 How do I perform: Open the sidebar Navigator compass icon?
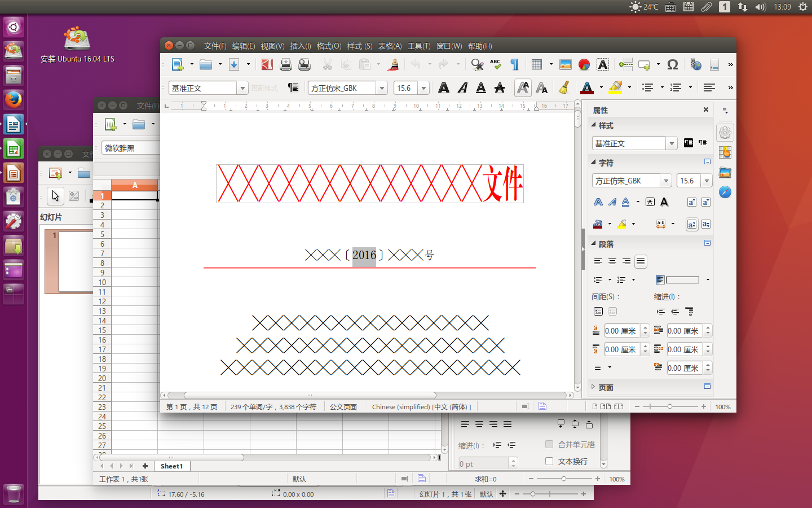click(725, 192)
